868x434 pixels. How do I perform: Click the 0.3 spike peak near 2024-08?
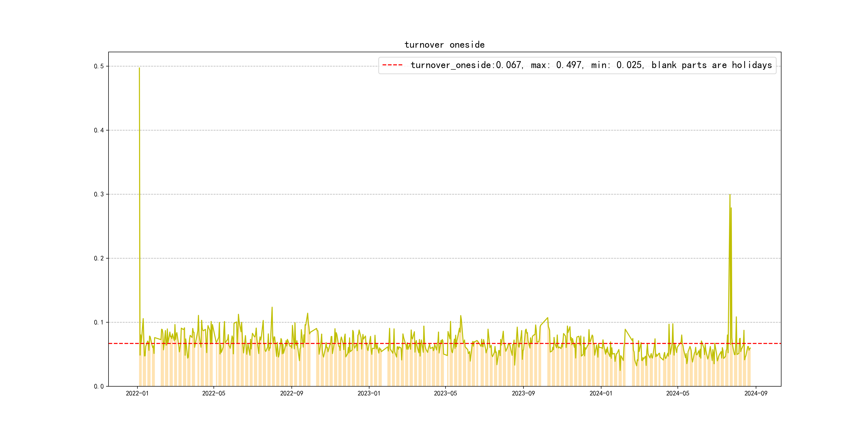[730, 195]
